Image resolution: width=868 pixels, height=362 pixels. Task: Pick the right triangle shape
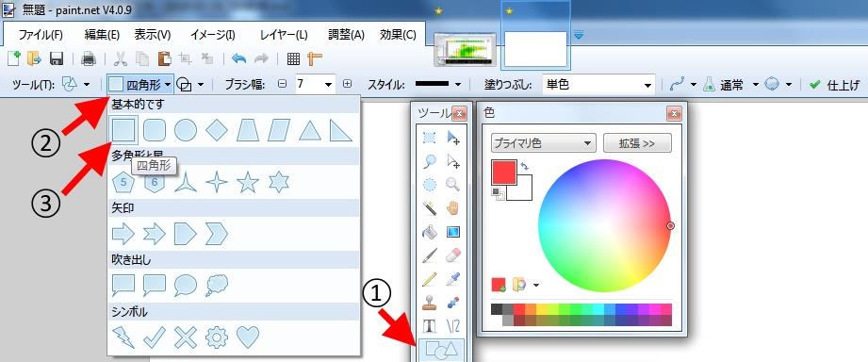[x=341, y=131]
